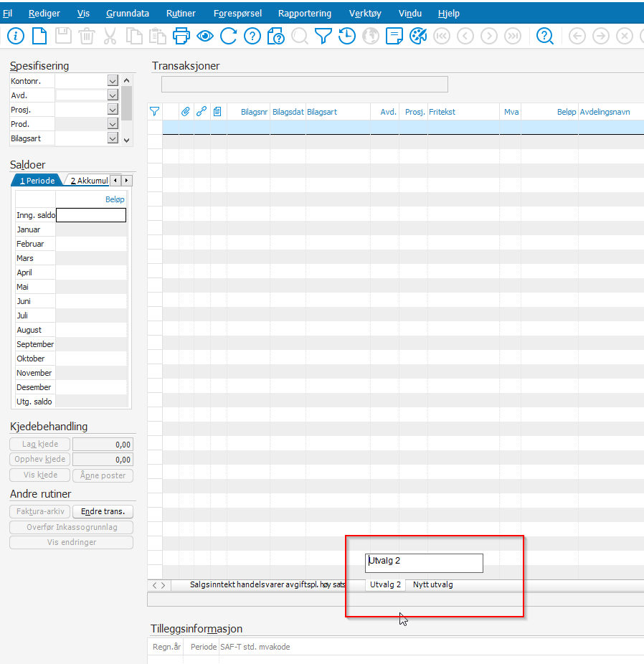Open document help icon with question mark
The width and height of the screenshot is (644, 664).
tap(276, 36)
